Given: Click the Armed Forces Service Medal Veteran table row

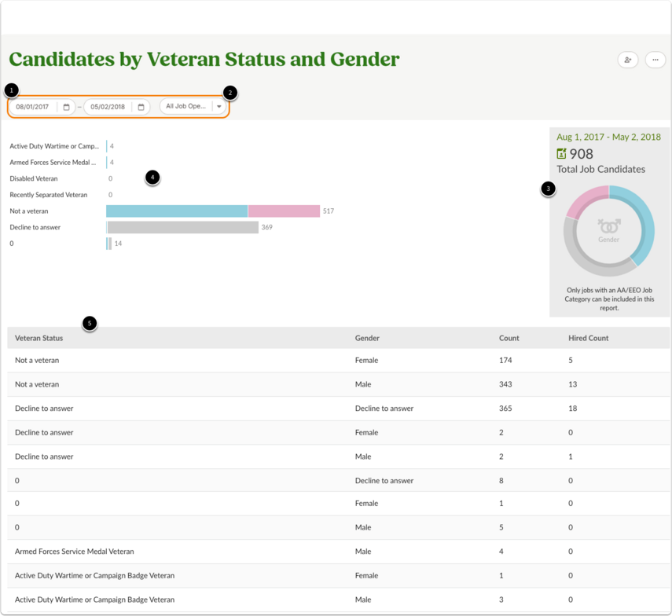Looking at the screenshot, I should (338, 552).
